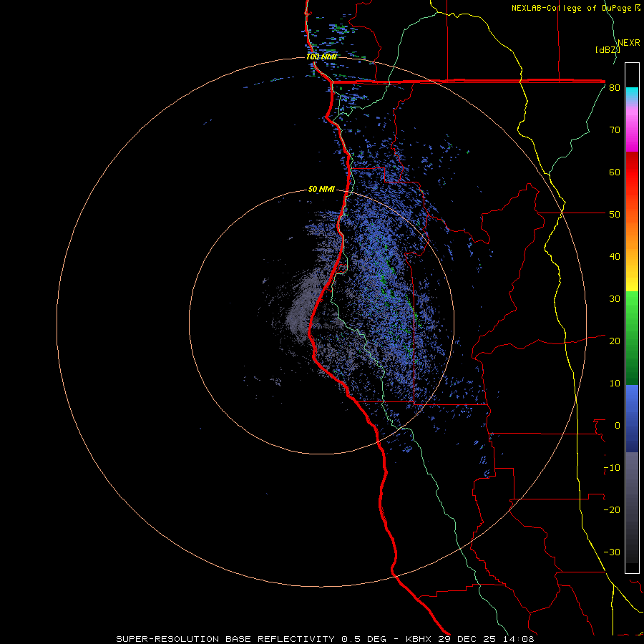The image size is (644, 644).
Task: Click the 10 value on the dBZ scale
Action: coord(615,384)
